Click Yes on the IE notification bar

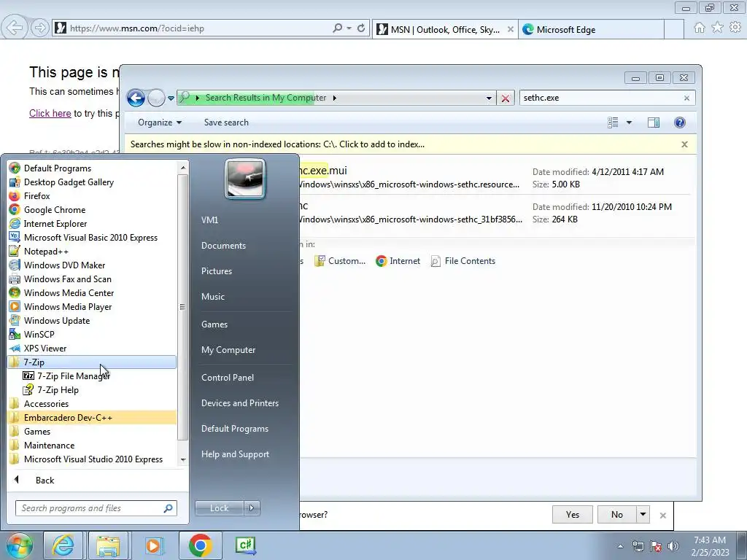point(572,514)
